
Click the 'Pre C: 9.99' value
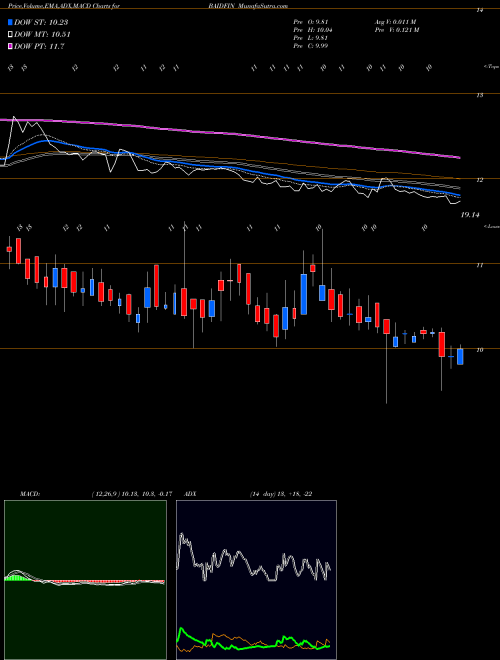311,46
